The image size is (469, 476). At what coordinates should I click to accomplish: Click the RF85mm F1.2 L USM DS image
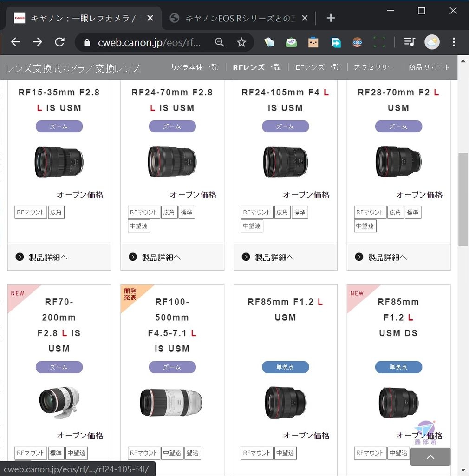(x=398, y=402)
